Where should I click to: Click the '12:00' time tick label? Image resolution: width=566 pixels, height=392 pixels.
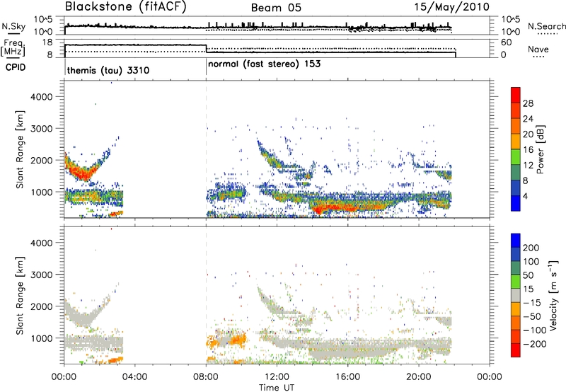(277, 377)
